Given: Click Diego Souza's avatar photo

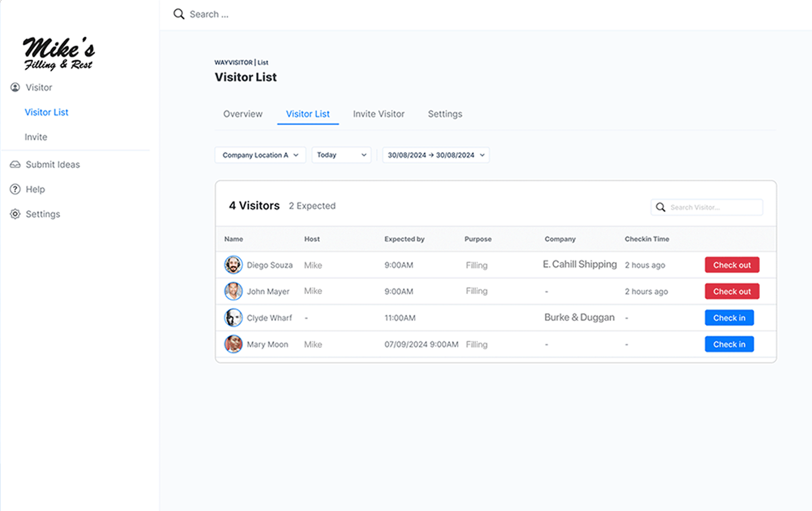Looking at the screenshot, I should [233, 265].
